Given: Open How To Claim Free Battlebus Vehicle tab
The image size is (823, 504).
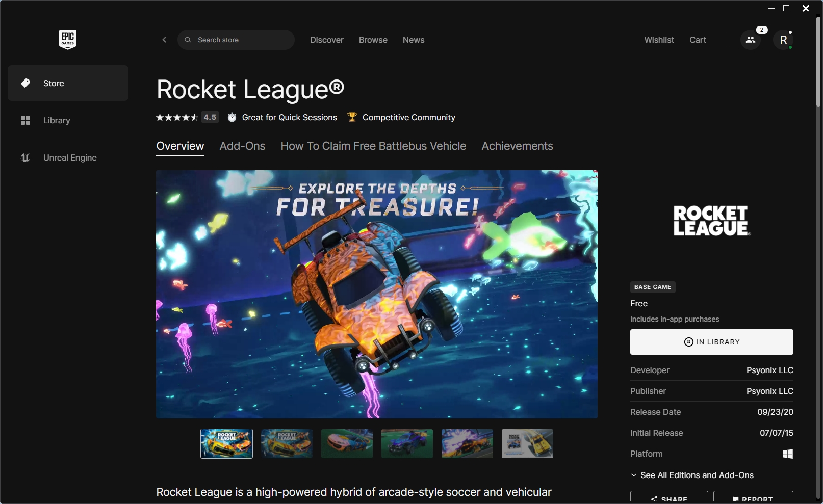Looking at the screenshot, I should click(x=373, y=146).
